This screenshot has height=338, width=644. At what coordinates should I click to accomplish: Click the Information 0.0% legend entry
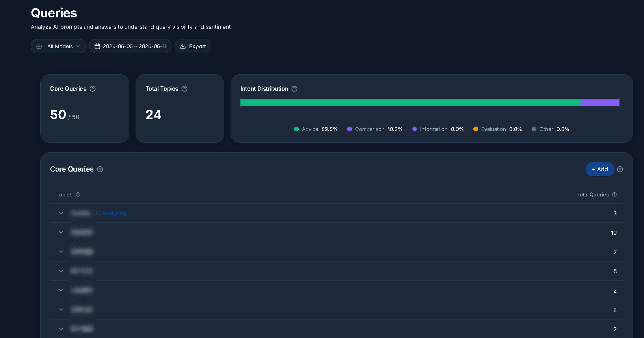pyautogui.click(x=438, y=129)
